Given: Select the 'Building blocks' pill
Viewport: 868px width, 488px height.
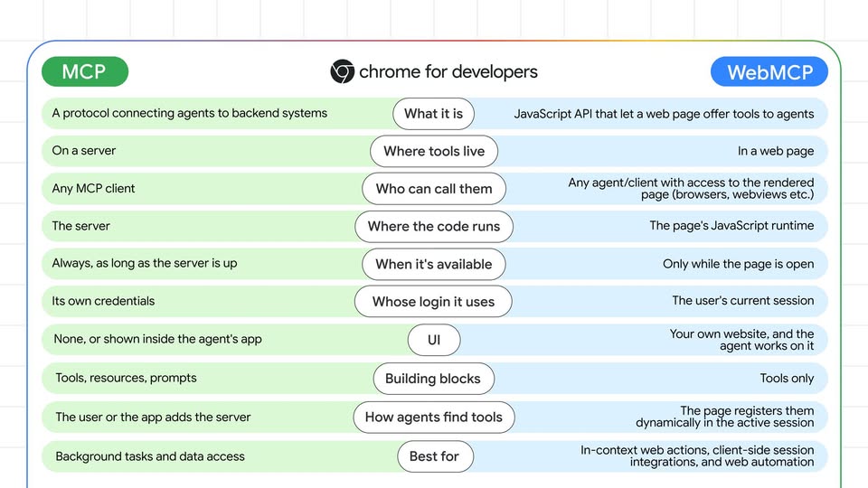Looking at the screenshot, I should pyautogui.click(x=433, y=379).
